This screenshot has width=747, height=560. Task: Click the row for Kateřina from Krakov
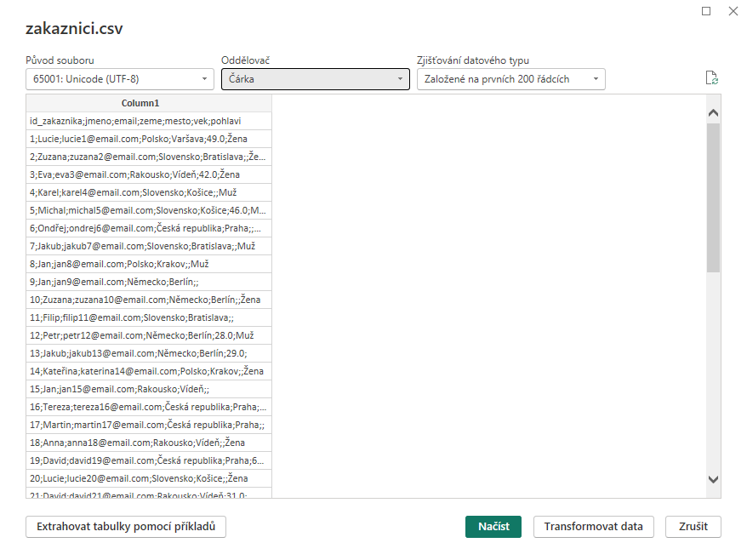[x=149, y=371]
